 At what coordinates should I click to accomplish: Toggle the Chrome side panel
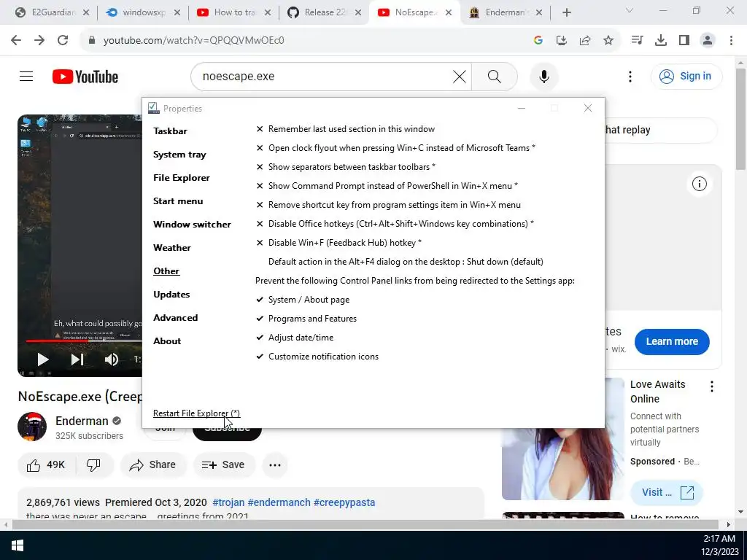[x=684, y=41]
